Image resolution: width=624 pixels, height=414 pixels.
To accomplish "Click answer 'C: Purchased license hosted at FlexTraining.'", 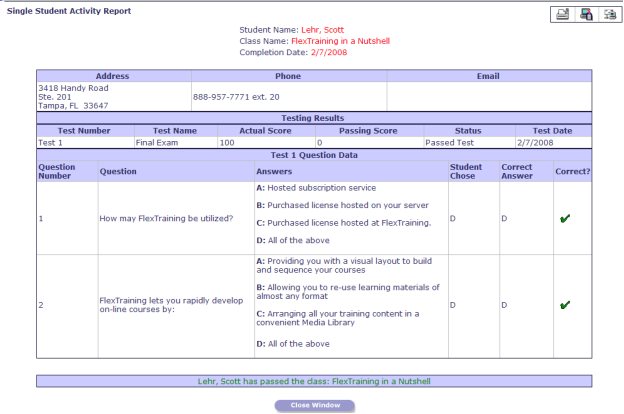I will [343, 223].
